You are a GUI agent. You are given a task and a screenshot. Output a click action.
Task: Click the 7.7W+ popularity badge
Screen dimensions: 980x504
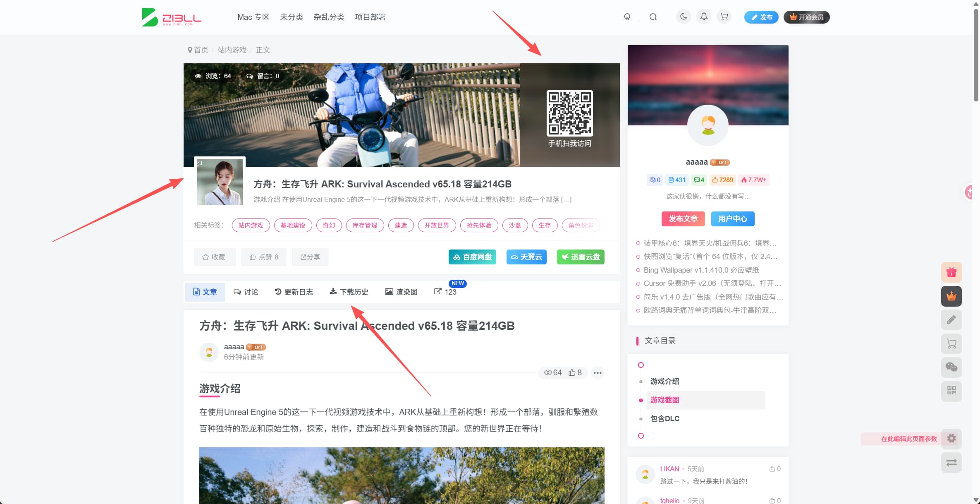pyautogui.click(x=754, y=180)
